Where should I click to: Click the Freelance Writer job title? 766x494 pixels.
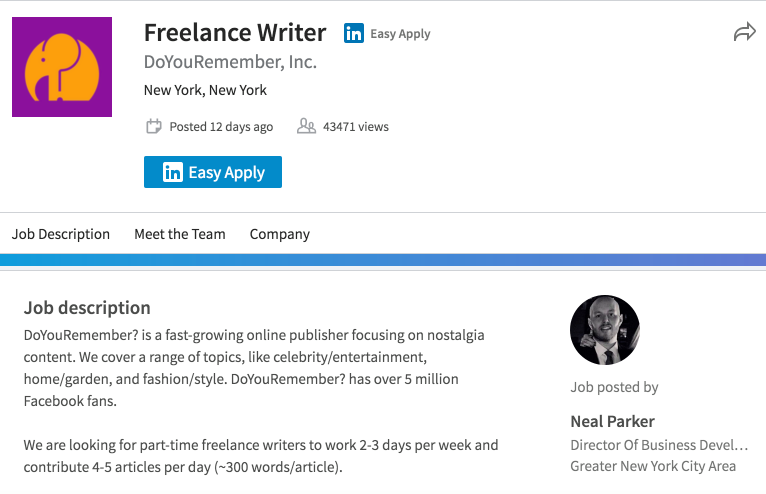coord(235,33)
